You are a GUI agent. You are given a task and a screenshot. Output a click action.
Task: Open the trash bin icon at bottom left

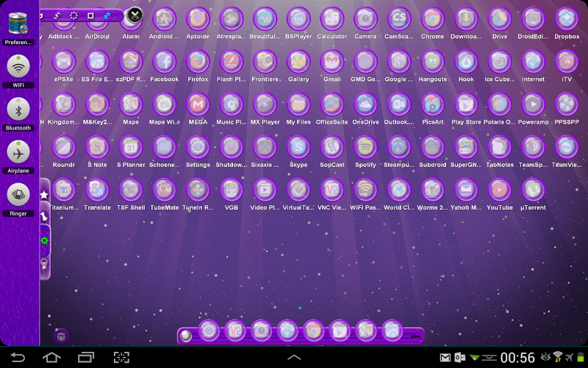point(61,336)
